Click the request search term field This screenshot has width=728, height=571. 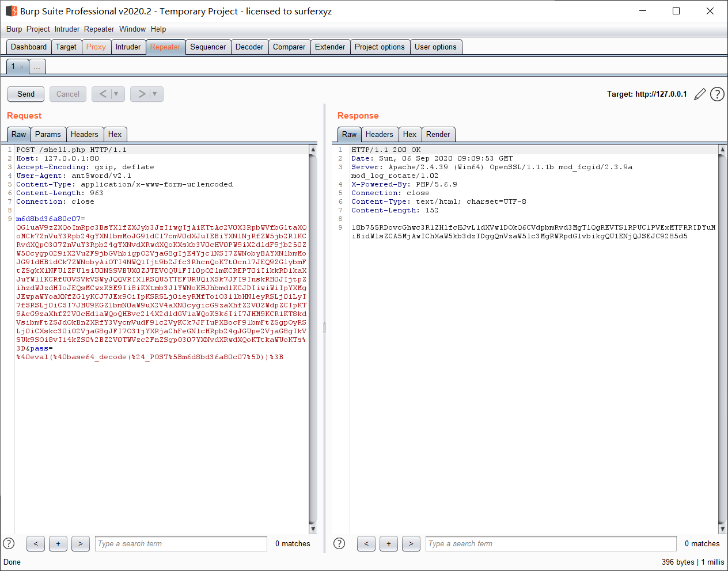181,543
